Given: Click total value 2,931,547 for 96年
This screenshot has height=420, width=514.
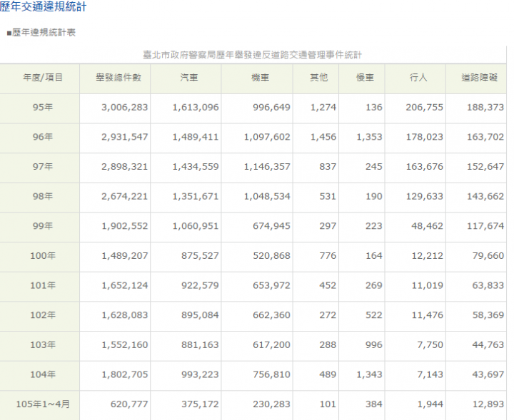Looking at the screenshot, I should 124,137.
